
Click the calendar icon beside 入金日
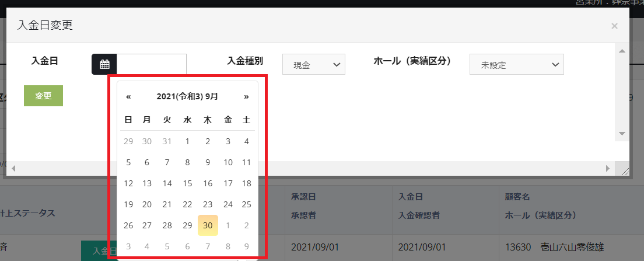pyautogui.click(x=104, y=64)
